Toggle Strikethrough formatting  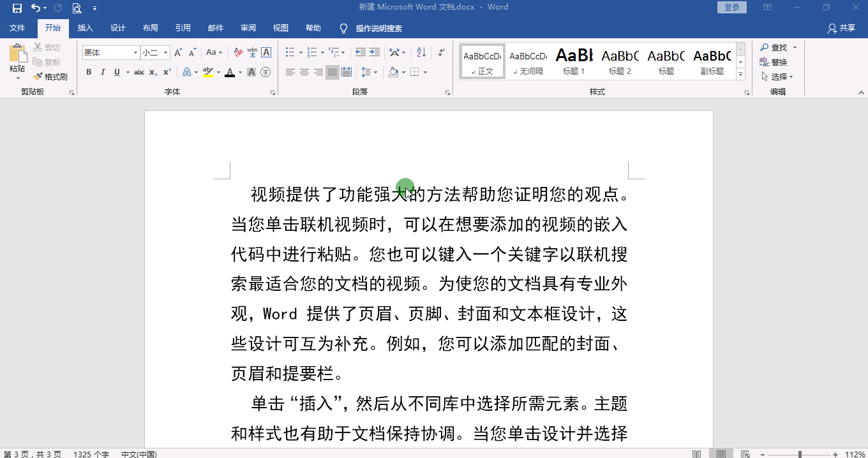point(139,73)
